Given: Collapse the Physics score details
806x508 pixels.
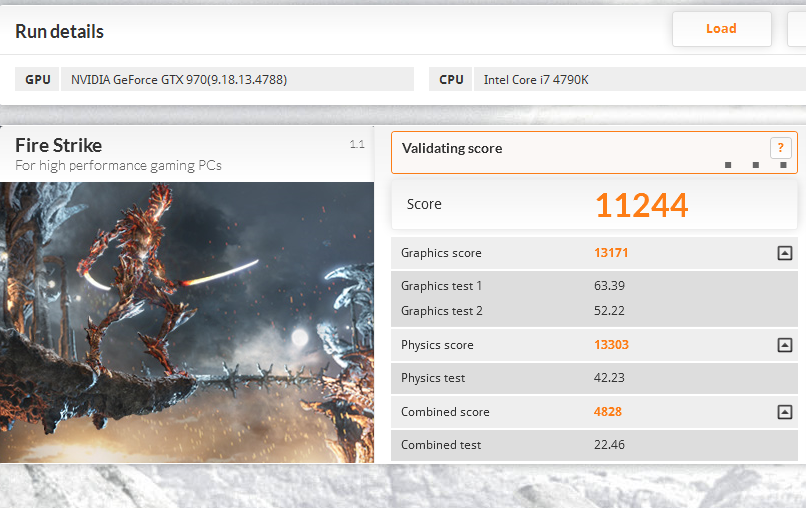Looking at the screenshot, I should coord(784,345).
